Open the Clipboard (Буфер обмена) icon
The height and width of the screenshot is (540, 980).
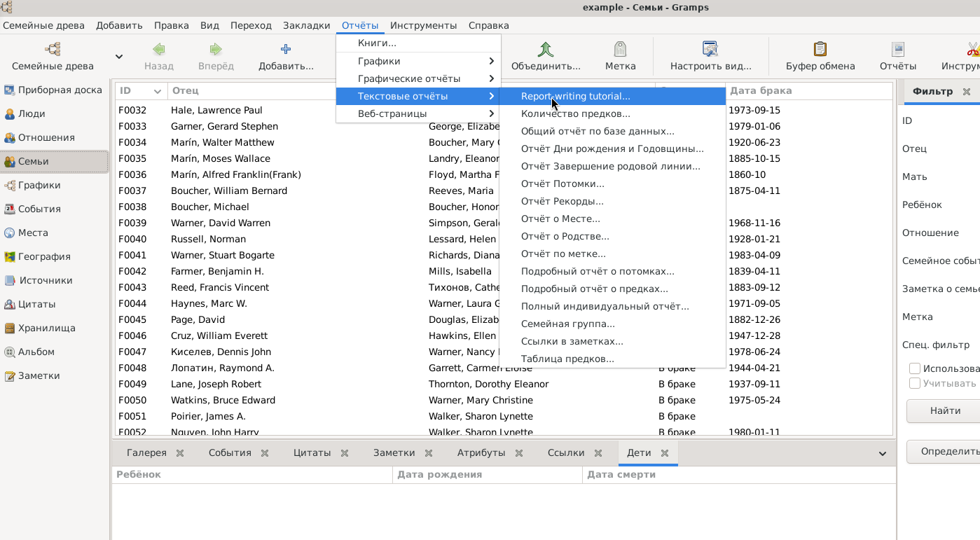click(x=820, y=49)
